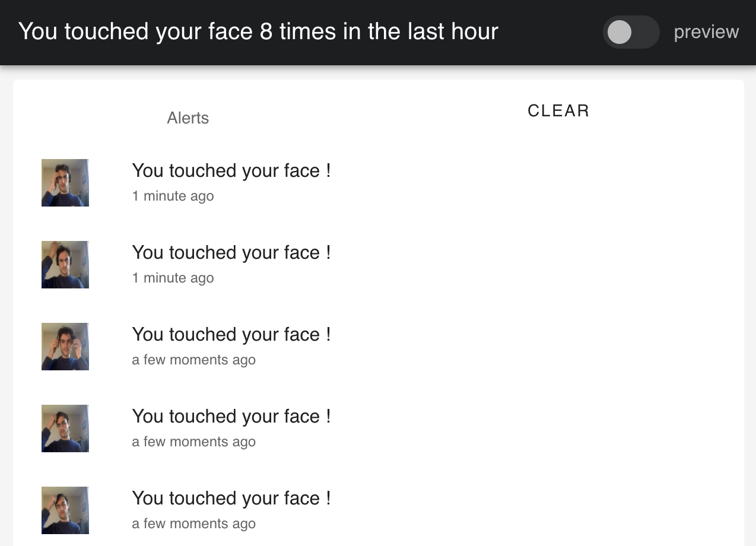Click the last 'You touched your face !' alert

tap(231, 498)
